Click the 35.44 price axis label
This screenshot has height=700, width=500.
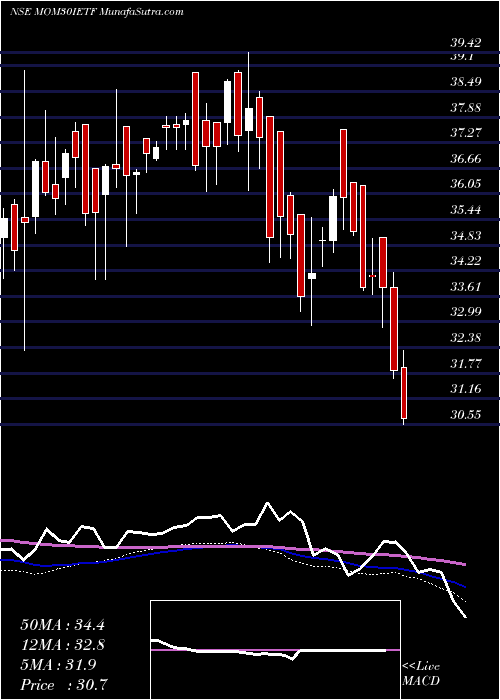coord(466,209)
